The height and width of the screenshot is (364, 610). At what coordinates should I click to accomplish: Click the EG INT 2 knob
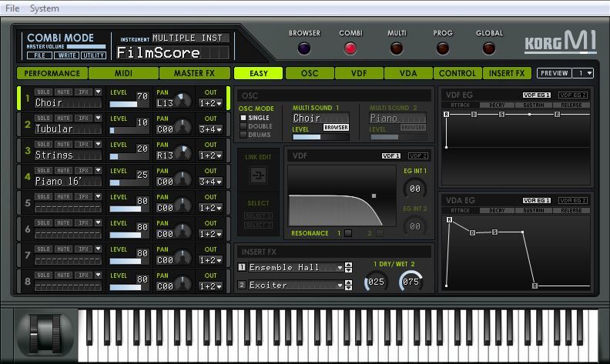(414, 226)
